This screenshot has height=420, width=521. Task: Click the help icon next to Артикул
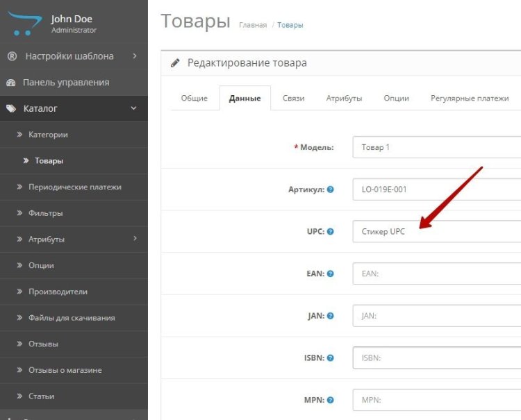coord(330,190)
